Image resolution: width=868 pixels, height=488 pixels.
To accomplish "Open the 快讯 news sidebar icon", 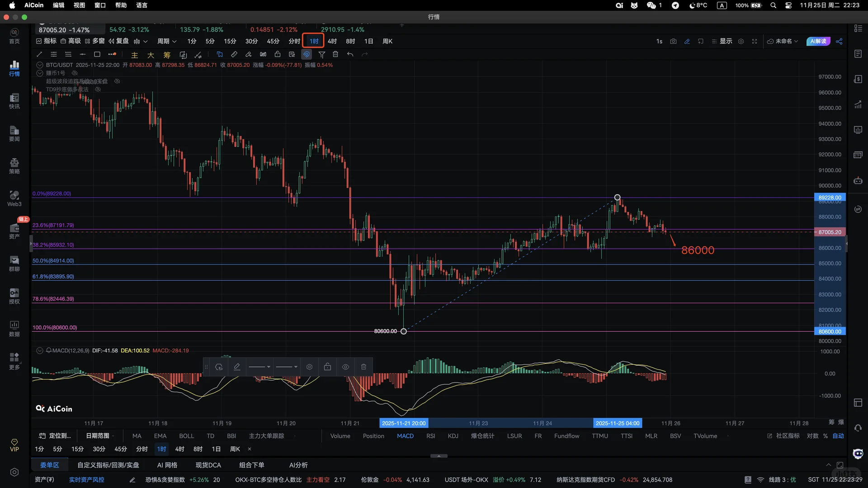I will point(14,101).
